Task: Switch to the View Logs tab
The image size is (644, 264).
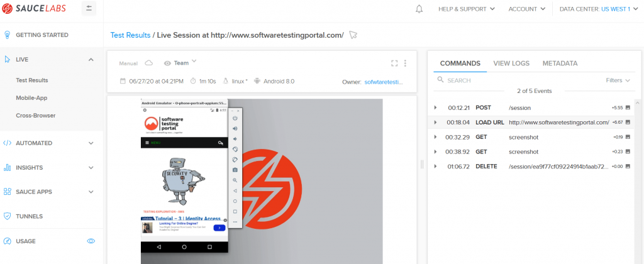Action: point(511,63)
